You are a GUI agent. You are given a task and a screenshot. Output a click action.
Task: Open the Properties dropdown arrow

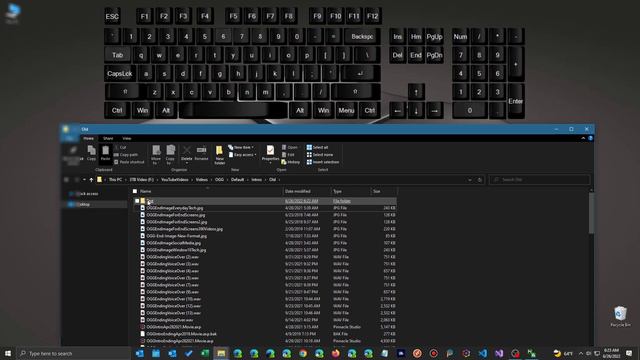coord(270,163)
